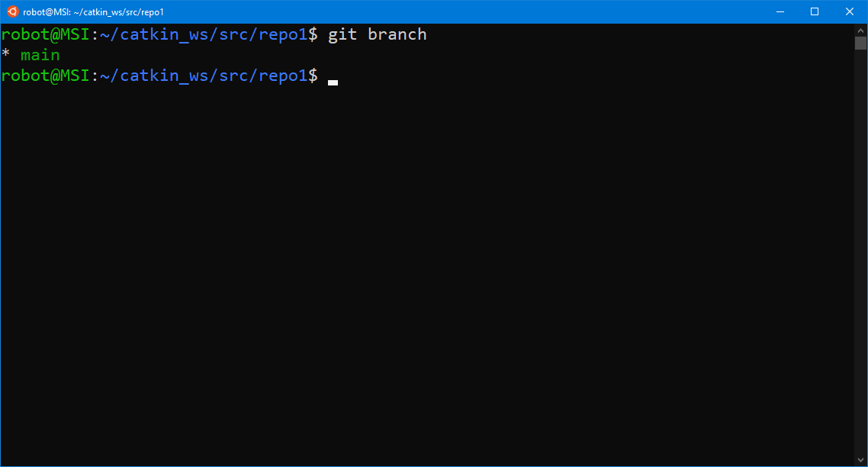Image resolution: width=868 pixels, height=467 pixels.
Task: Click the dollar sign on the current prompt
Action: (x=313, y=76)
